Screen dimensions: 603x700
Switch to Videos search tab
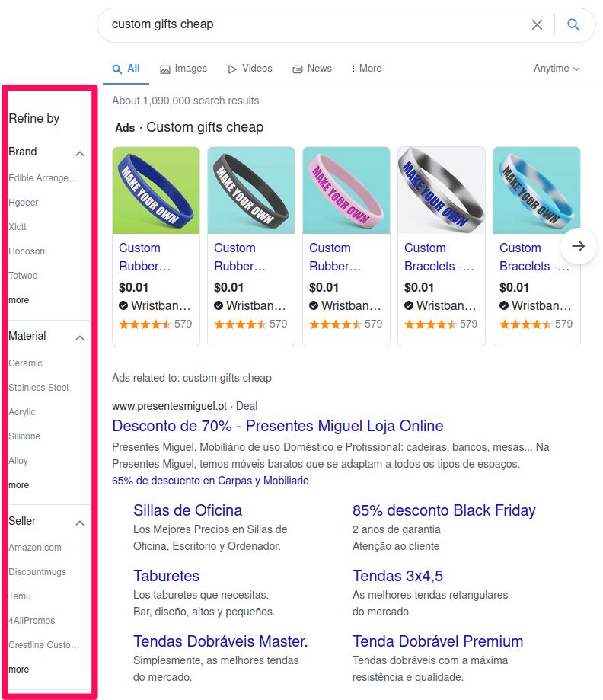pos(250,69)
